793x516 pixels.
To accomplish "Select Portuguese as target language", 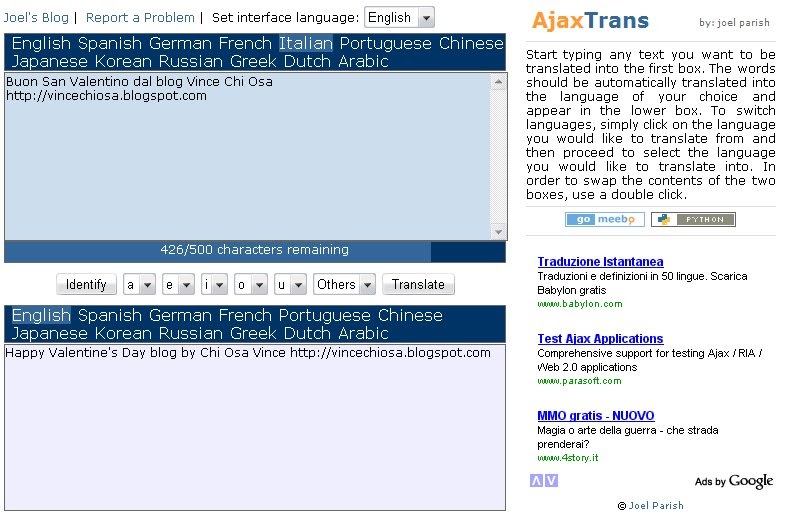I will (x=325, y=316).
